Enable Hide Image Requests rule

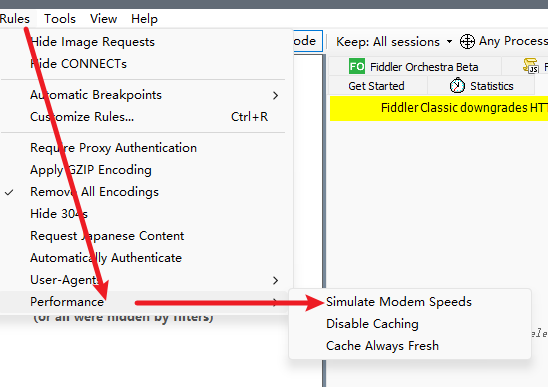[146, 42]
